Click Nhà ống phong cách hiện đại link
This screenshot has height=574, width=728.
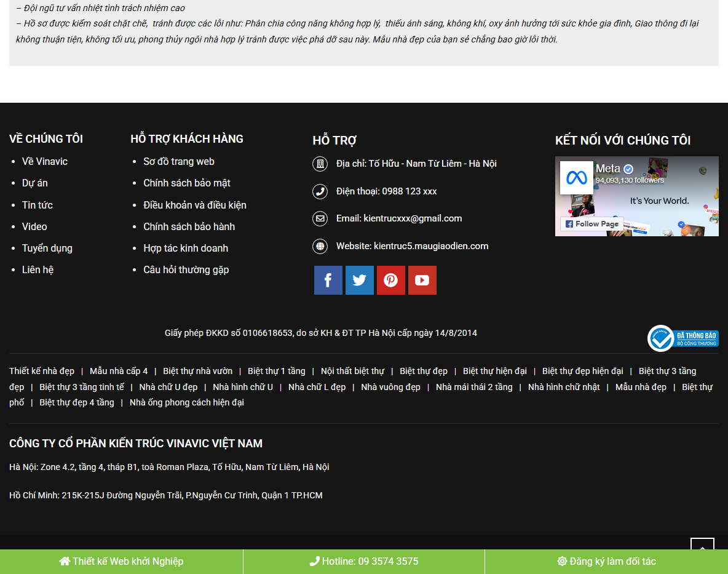click(x=187, y=402)
